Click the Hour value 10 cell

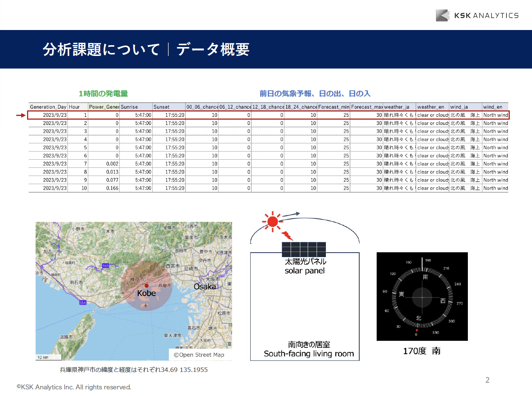[x=78, y=188]
